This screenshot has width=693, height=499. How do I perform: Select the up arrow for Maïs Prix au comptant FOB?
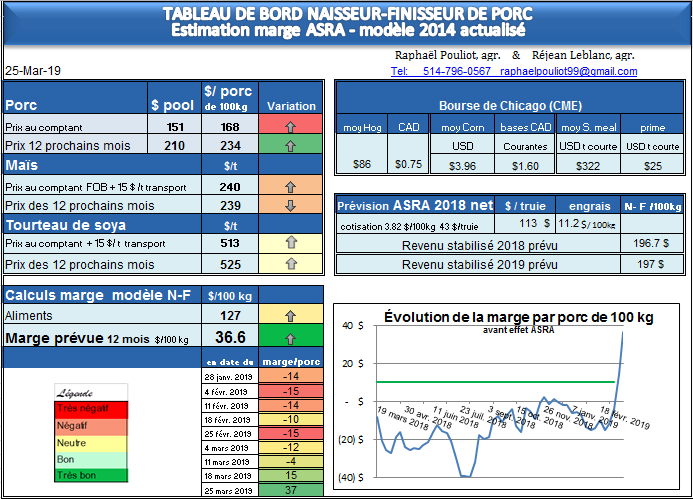[x=291, y=186]
